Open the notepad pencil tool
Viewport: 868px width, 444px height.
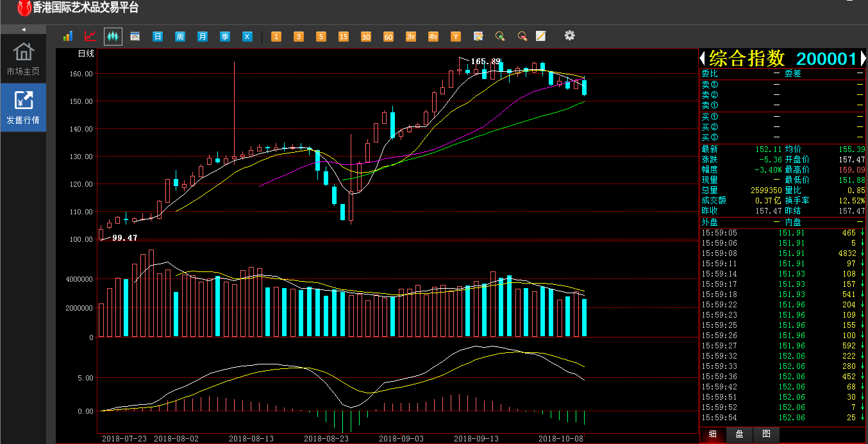(541, 36)
